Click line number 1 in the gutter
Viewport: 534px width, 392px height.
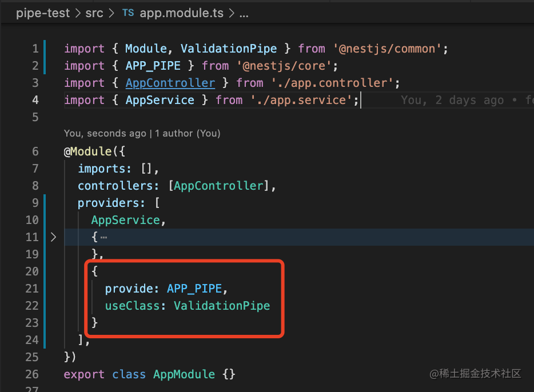point(35,49)
